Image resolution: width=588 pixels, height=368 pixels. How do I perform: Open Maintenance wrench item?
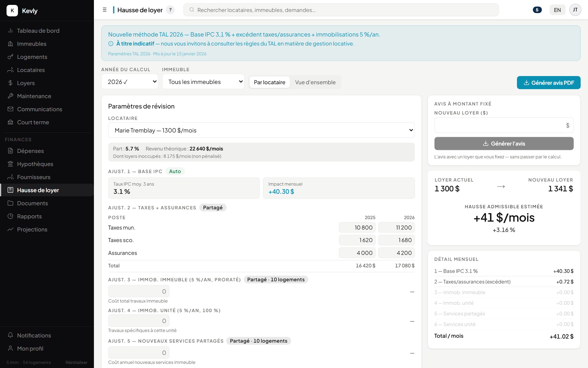point(47,96)
